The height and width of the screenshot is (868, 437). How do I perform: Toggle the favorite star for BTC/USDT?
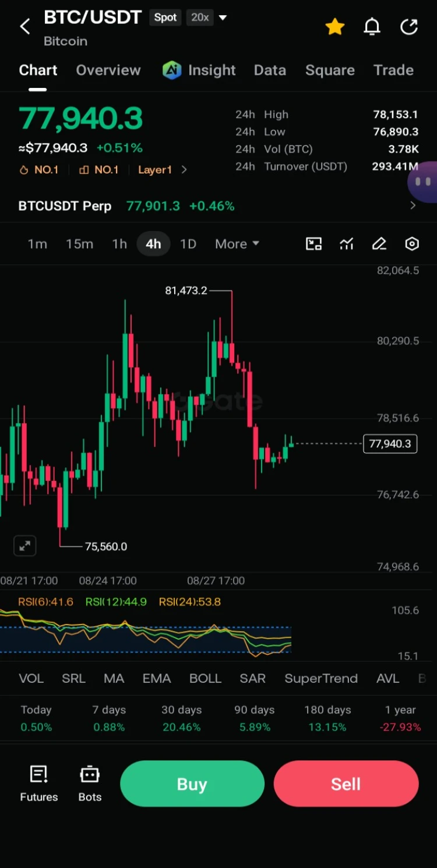tap(335, 27)
